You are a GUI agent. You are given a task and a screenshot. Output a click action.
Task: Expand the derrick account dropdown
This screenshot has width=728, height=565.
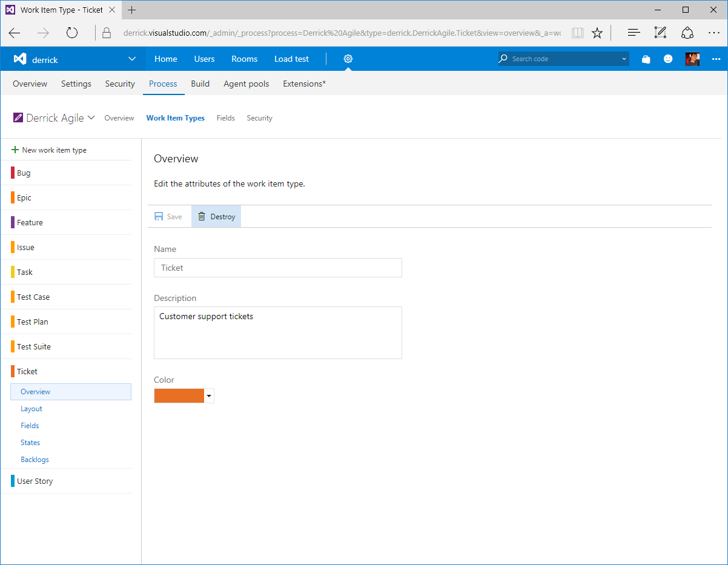coord(132,59)
